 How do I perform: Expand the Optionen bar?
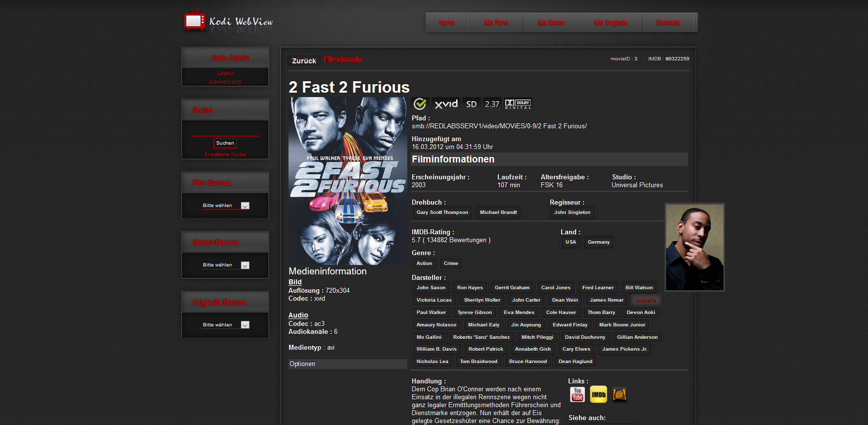point(347,364)
